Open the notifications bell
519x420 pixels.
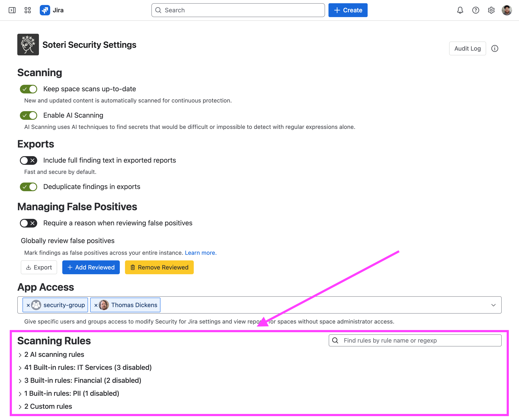(x=460, y=10)
